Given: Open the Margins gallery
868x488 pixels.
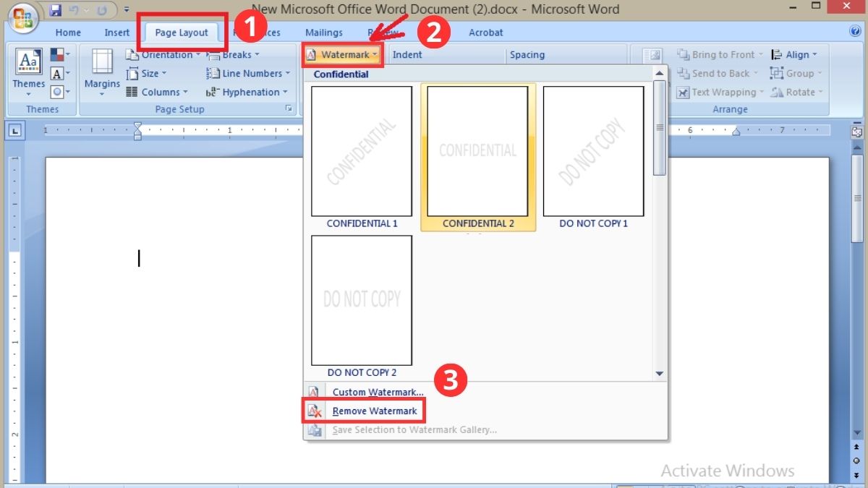Looking at the screenshot, I should (102, 72).
